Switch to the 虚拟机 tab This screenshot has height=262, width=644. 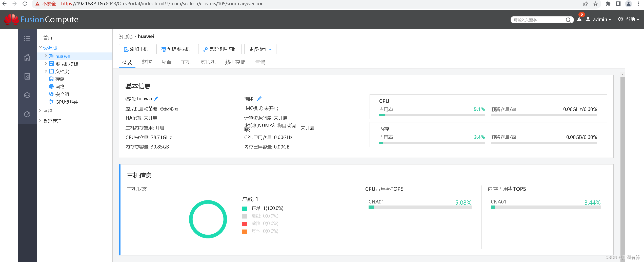tap(208, 62)
